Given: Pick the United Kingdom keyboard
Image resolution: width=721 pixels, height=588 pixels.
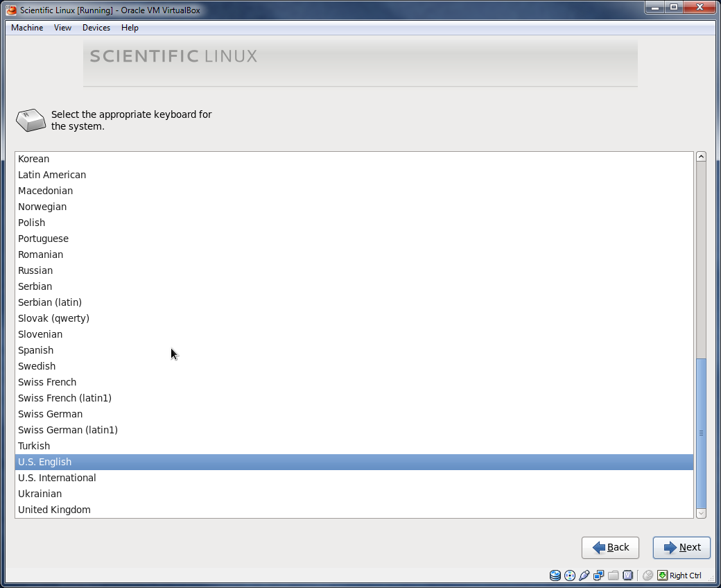Looking at the screenshot, I should click(x=354, y=510).
